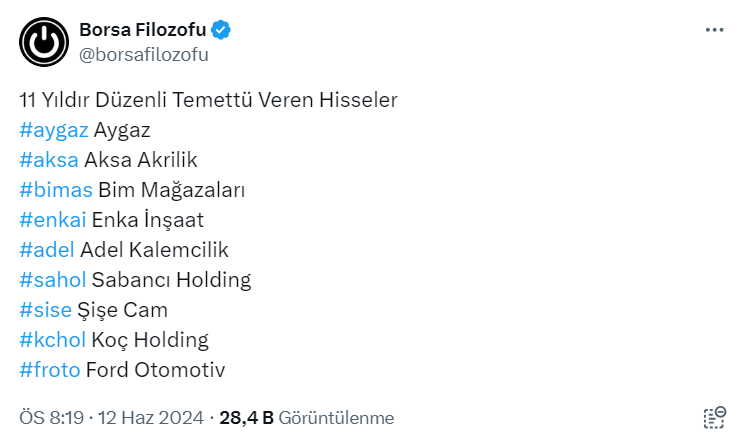Click the reader view icon at bottom right
This screenshot has height=447, width=747.
(714, 418)
